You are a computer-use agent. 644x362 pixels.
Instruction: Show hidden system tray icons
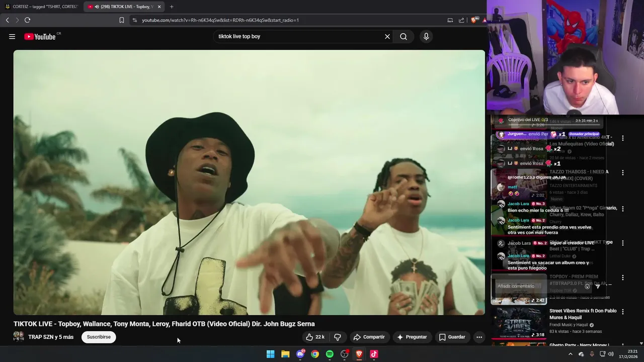point(570,354)
